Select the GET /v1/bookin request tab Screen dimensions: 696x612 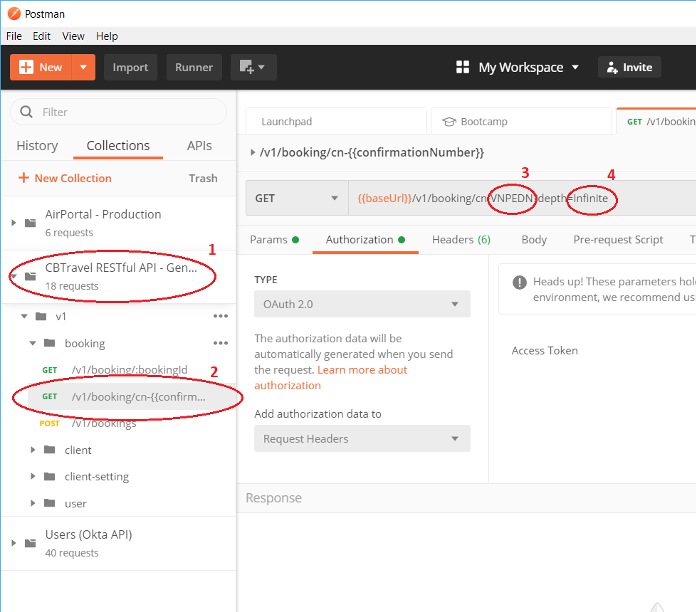coord(656,121)
